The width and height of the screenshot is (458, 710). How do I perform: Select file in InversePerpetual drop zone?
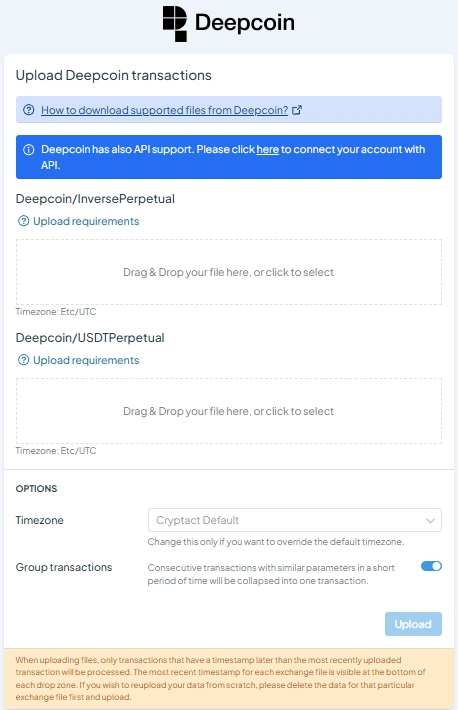tap(229, 272)
